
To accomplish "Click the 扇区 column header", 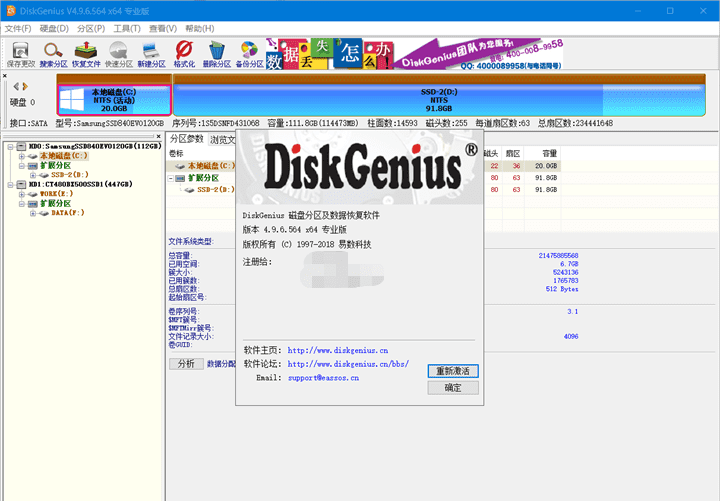I will pyautogui.click(x=512, y=153).
